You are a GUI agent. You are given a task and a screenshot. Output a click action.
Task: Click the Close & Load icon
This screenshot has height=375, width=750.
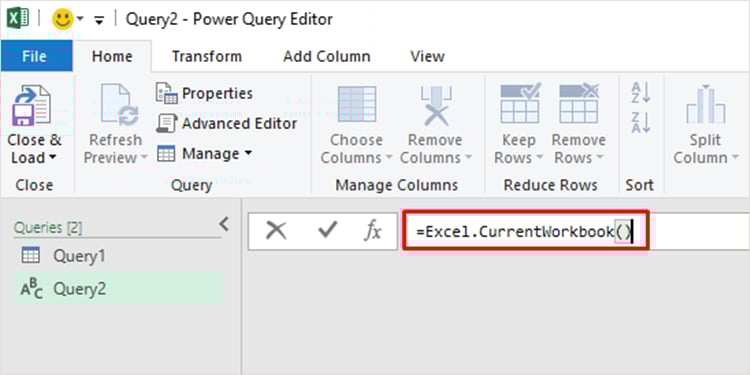[x=33, y=106]
